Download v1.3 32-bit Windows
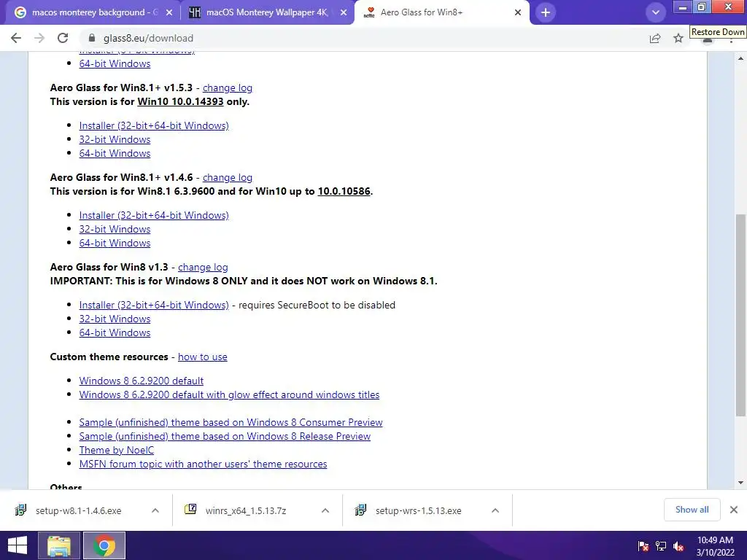 115,319
